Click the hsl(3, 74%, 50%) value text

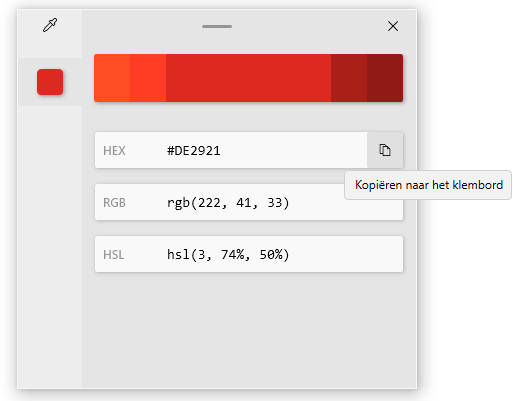[228, 255]
